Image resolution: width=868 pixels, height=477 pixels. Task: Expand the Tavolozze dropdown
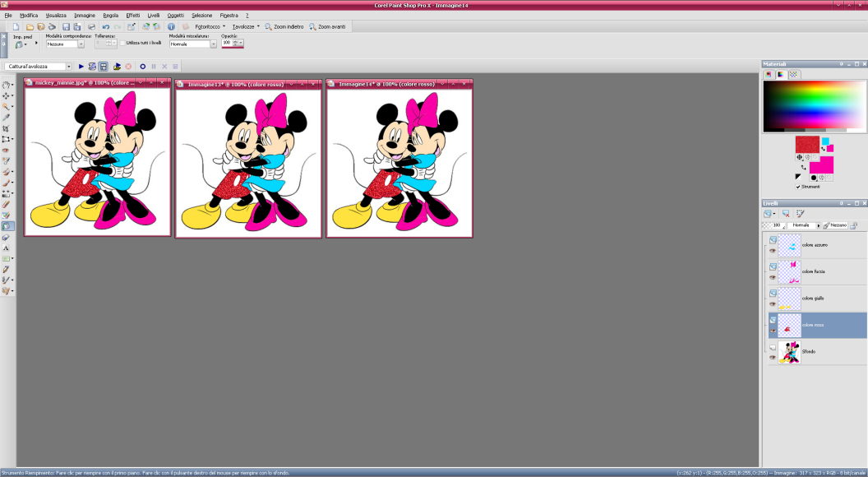click(x=258, y=26)
